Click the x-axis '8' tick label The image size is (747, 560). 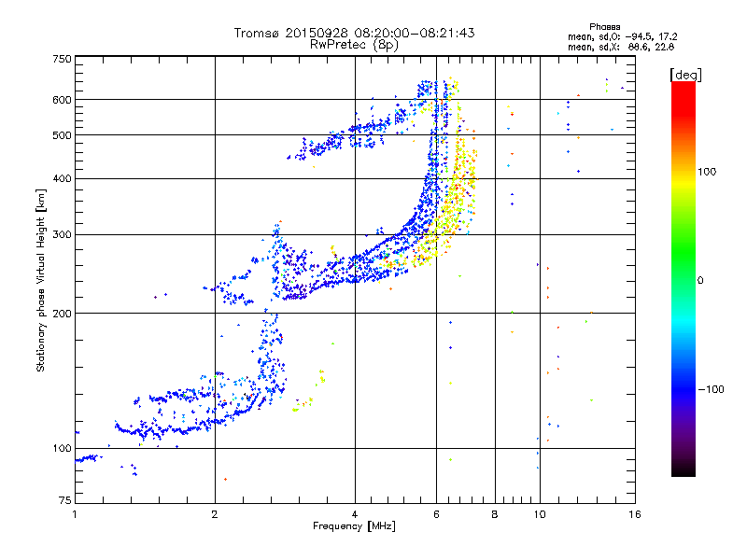495,514
